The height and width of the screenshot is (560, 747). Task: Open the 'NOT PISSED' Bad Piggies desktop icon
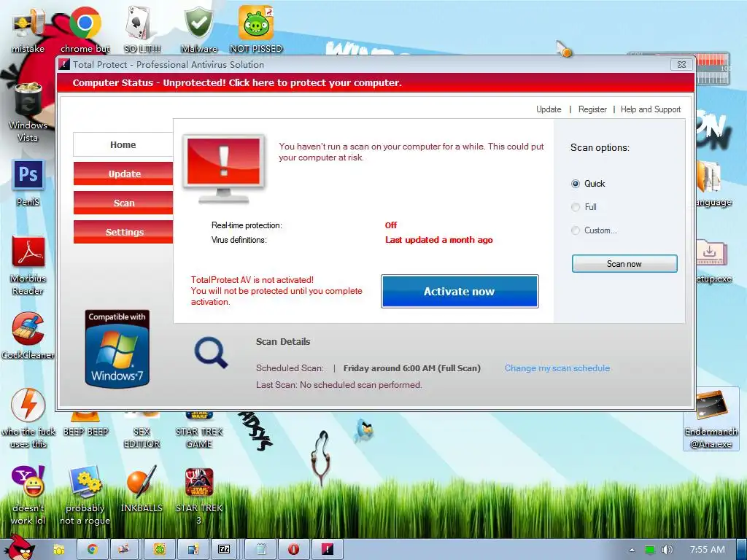coord(256,28)
